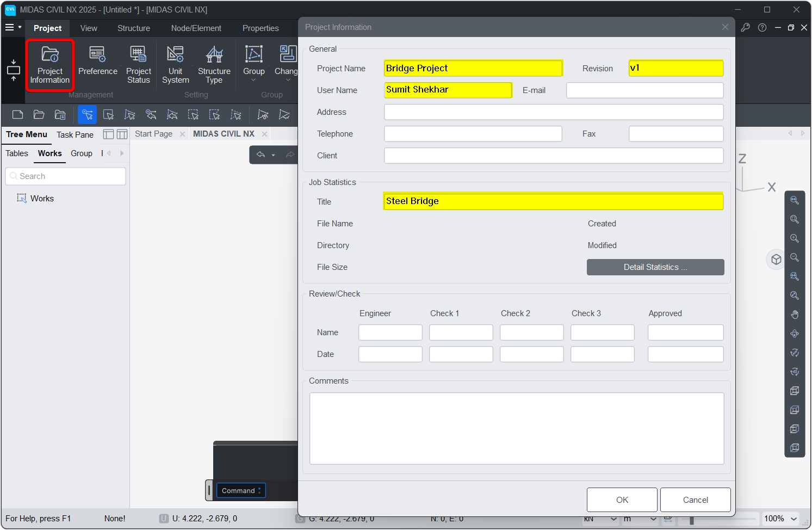
Task: Collapse the ribbon with the arrow icon
Action: (x=14, y=70)
